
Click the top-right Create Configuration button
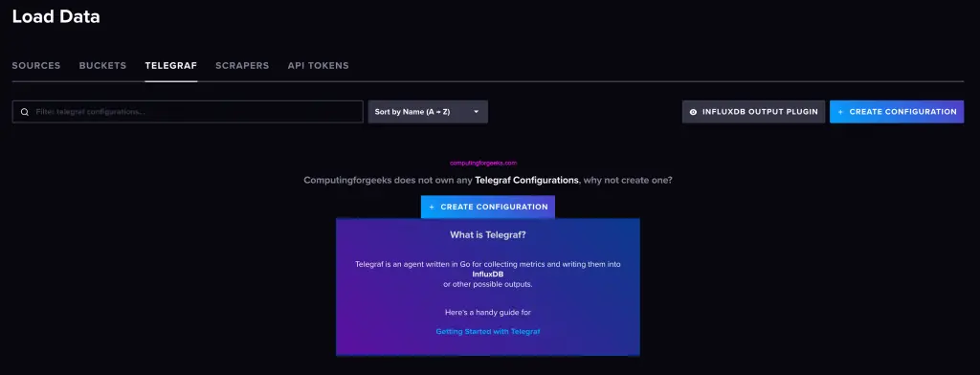tap(897, 112)
